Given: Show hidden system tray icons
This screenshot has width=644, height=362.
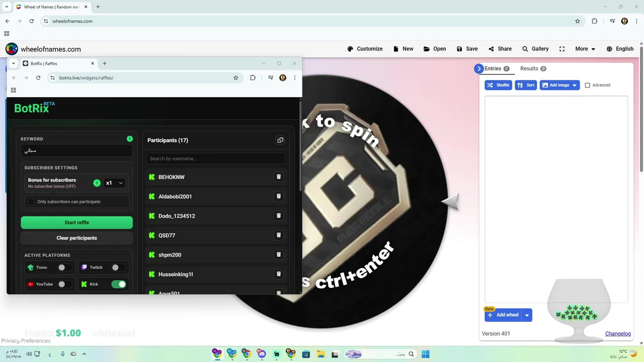Looking at the screenshot, I should [x=84, y=354].
